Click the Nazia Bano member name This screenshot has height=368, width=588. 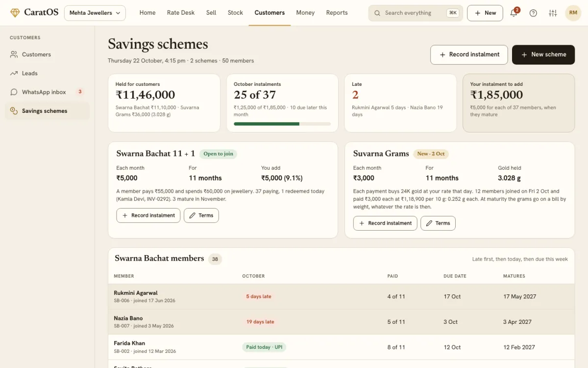(x=128, y=318)
